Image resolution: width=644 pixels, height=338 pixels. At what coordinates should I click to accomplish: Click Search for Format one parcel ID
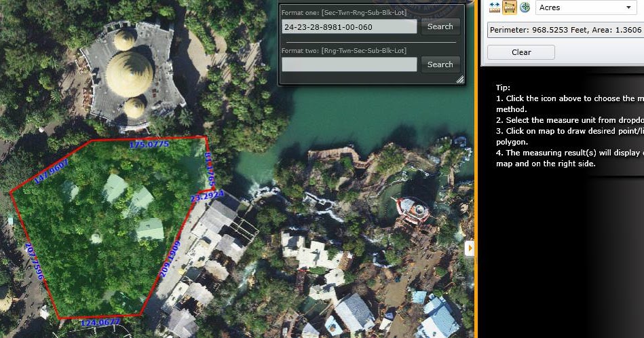tap(440, 26)
